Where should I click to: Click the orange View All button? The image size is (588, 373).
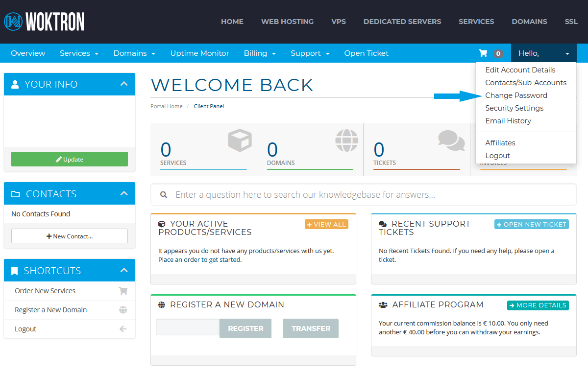tap(326, 224)
